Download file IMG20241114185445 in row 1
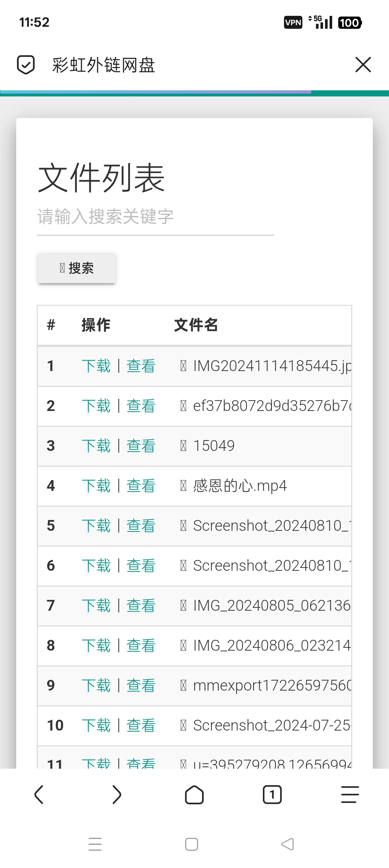This screenshot has height=868, width=389. 96,366
